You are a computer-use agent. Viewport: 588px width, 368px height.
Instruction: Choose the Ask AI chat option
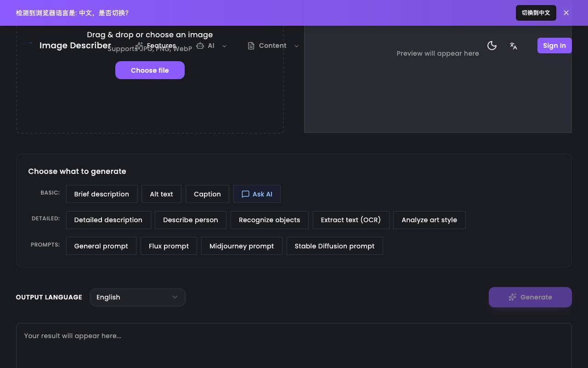[257, 194]
